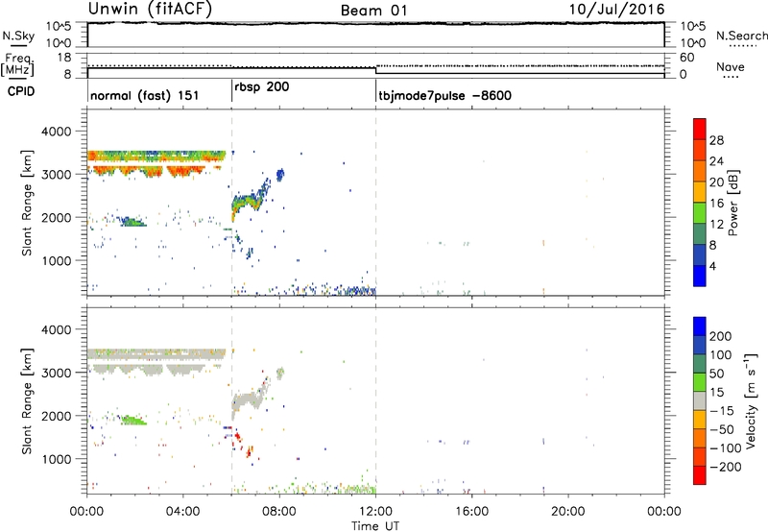768x532 pixels.
Task: Click the '08:00' time tick label
Action: point(279,512)
